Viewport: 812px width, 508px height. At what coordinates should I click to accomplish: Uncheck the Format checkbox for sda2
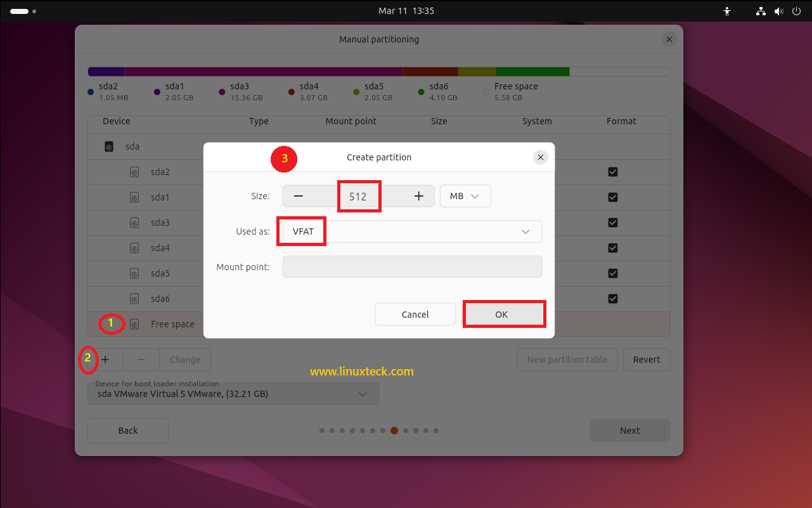[x=612, y=172]
